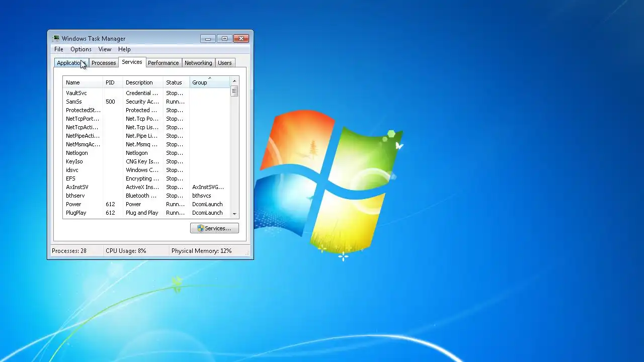Sort by the PID column header
Screen dimensions: 644x362
pyautogui.click(x=113, y=82)
